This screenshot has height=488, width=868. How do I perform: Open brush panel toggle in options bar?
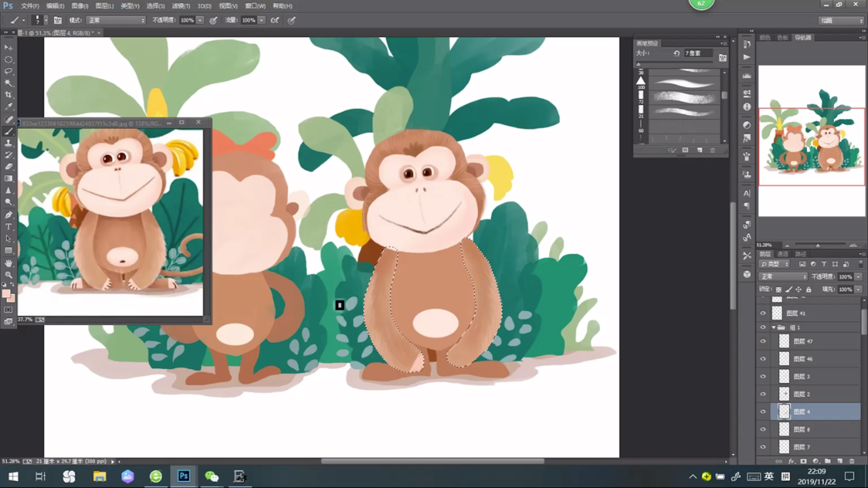58,20
